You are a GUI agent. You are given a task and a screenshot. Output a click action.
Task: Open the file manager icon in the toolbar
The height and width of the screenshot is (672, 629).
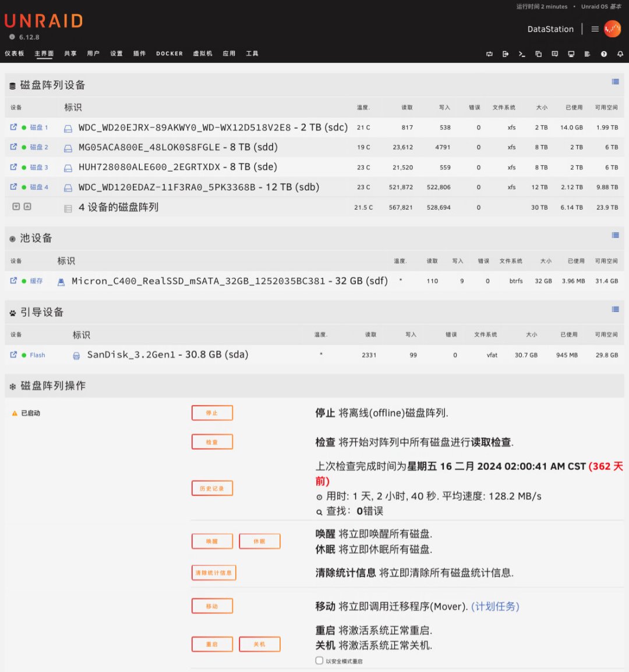tap(539, 54)
